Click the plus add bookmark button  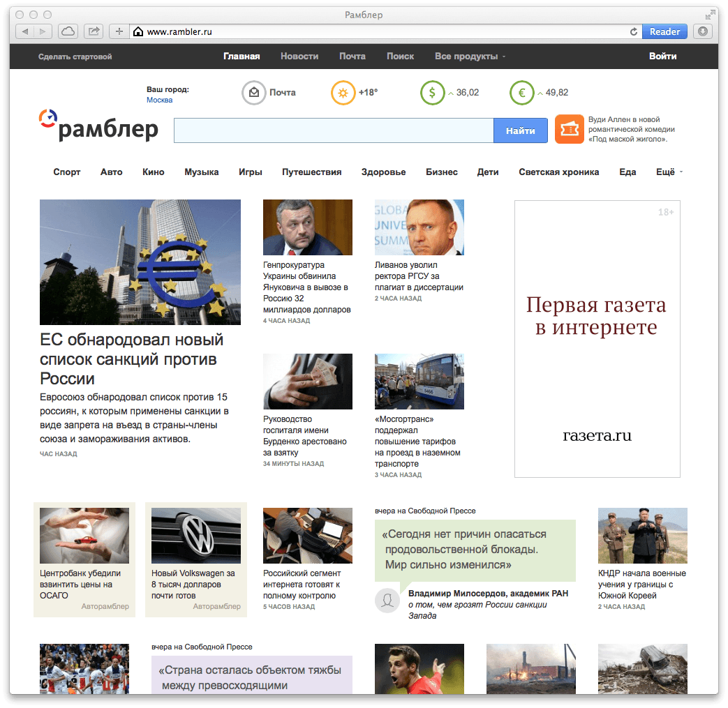(119, 31)
